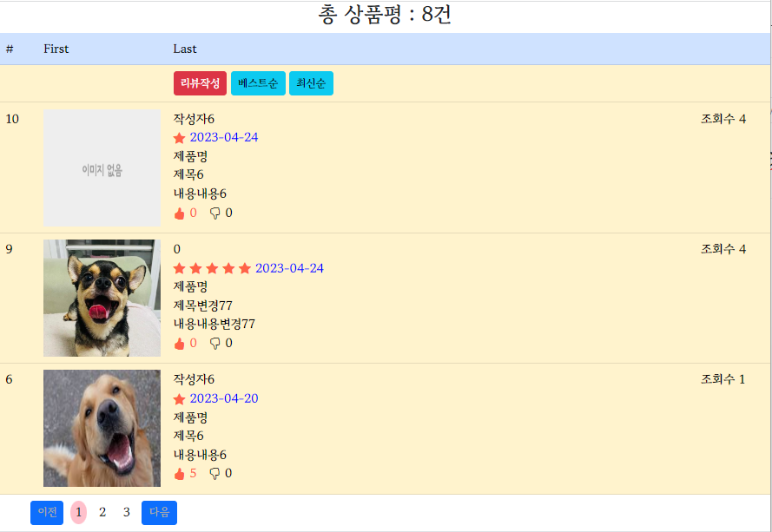Click the 제품명 label on review 6
This screenshot has width=772, height=532.
[190, 417]
